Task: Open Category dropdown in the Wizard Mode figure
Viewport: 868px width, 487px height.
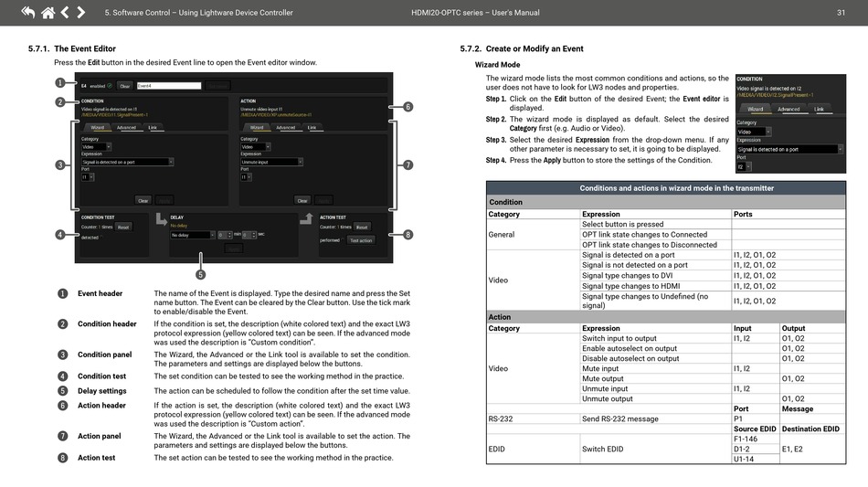Action: tap(754, 132)
